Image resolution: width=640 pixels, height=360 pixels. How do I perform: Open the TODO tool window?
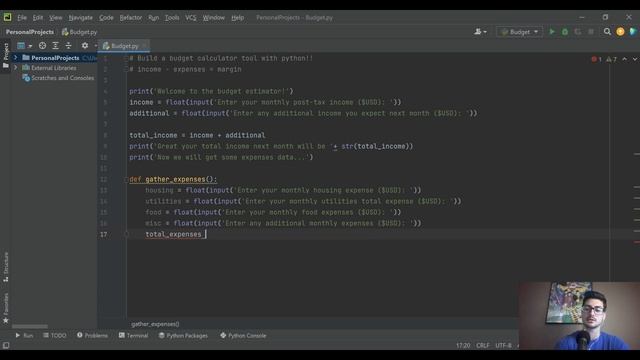tap(54, 336)
